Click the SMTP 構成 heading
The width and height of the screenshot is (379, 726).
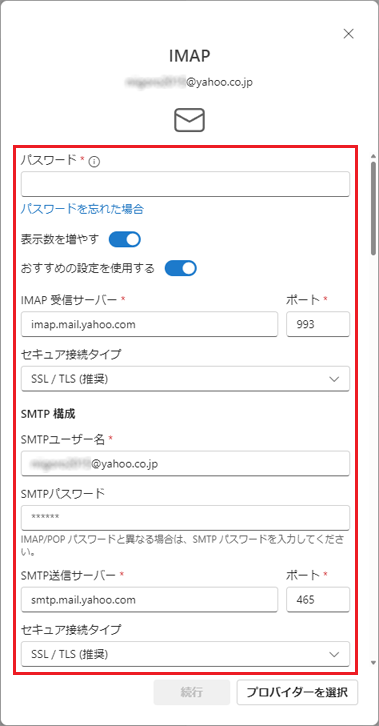coord(48,414)
